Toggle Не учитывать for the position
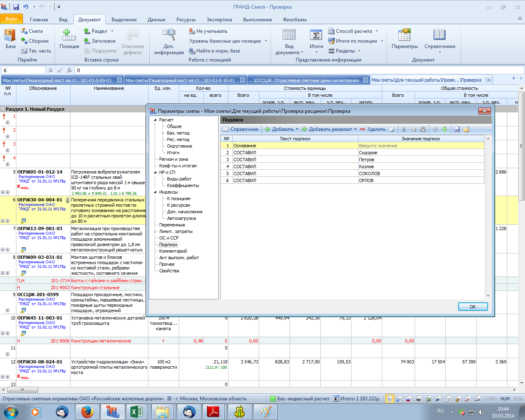Viewport: 525px width, 420px height. click(208, 31)
